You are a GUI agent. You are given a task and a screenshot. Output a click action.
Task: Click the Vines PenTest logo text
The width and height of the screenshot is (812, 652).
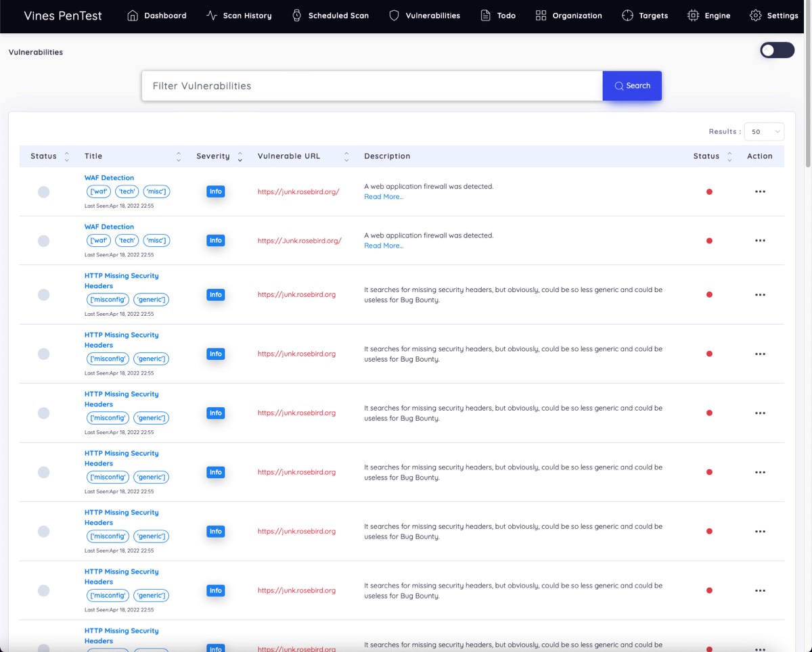point(63,16)
